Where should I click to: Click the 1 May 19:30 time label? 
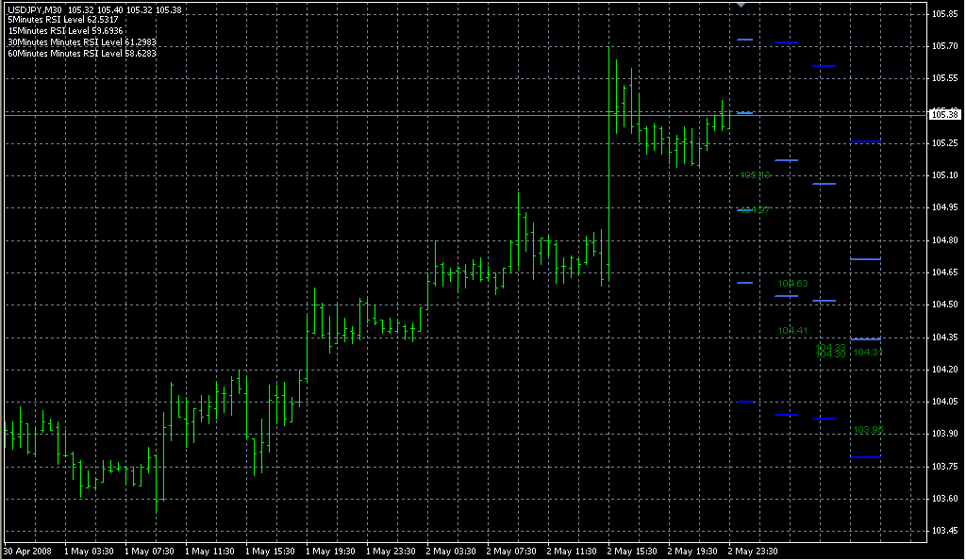coord(330,552)
